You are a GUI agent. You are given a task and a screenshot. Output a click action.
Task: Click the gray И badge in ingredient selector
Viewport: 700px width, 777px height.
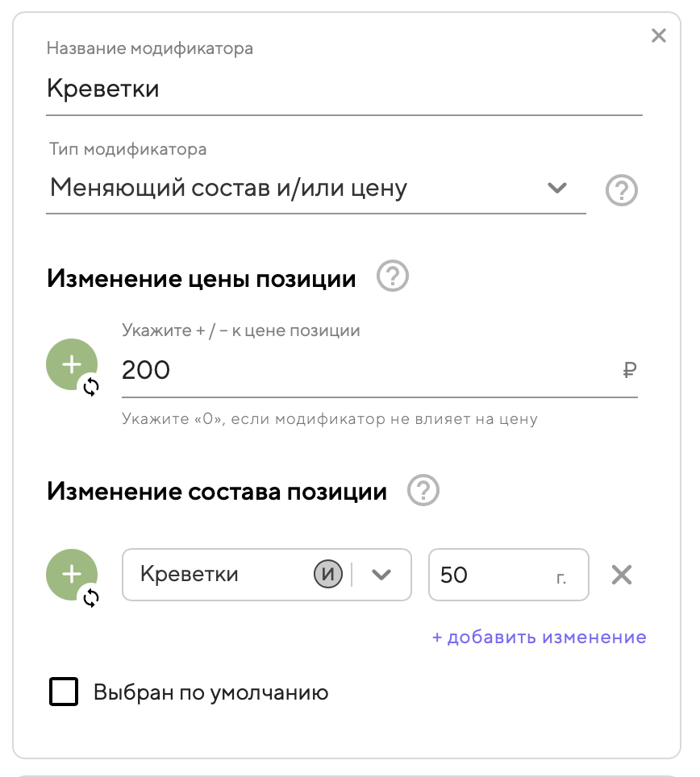(327, 575)
